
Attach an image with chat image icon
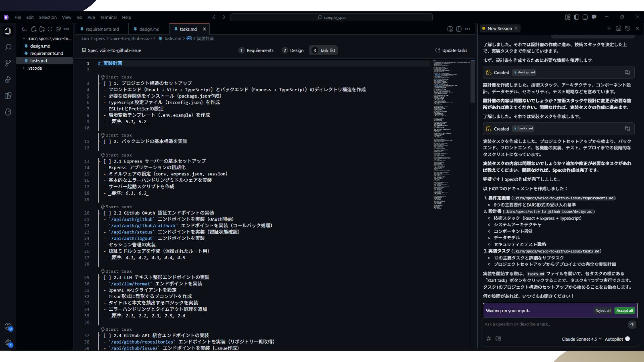498,339
